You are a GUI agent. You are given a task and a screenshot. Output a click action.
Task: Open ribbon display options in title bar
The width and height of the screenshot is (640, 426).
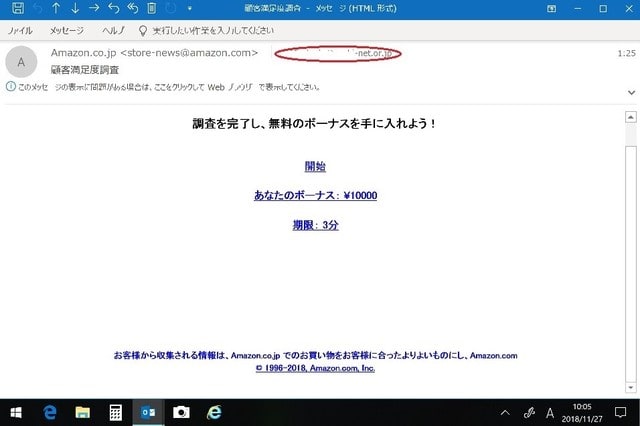pyautogui.click(x=551, y=9)
